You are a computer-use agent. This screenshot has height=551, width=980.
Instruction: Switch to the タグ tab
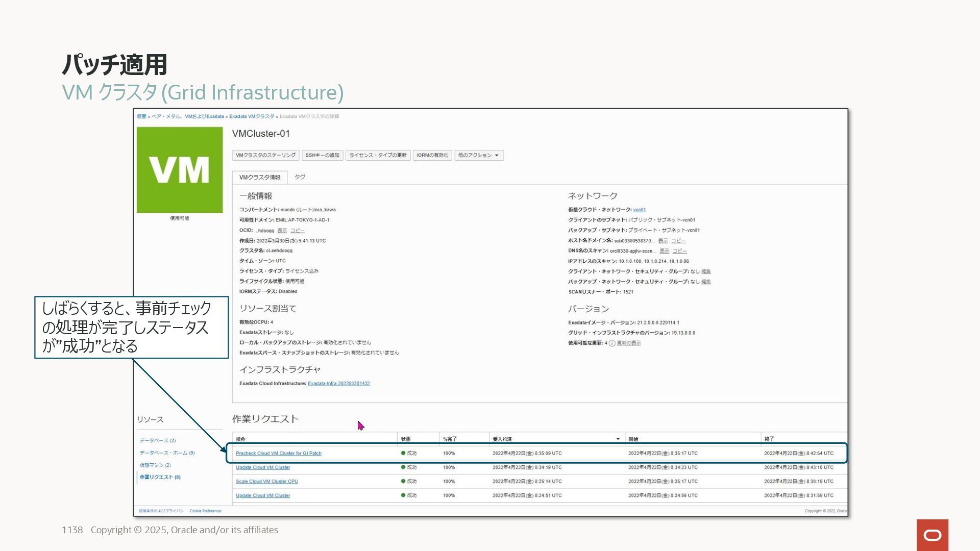tap(300, 177)
